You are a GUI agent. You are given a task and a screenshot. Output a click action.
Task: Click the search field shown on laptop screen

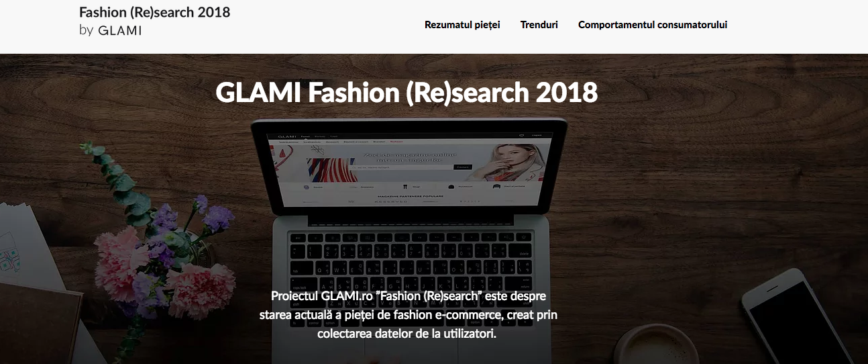(402, 167)
